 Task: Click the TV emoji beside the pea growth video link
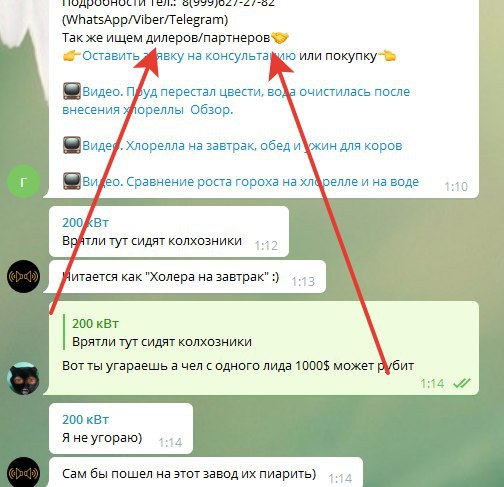(72, 181)
